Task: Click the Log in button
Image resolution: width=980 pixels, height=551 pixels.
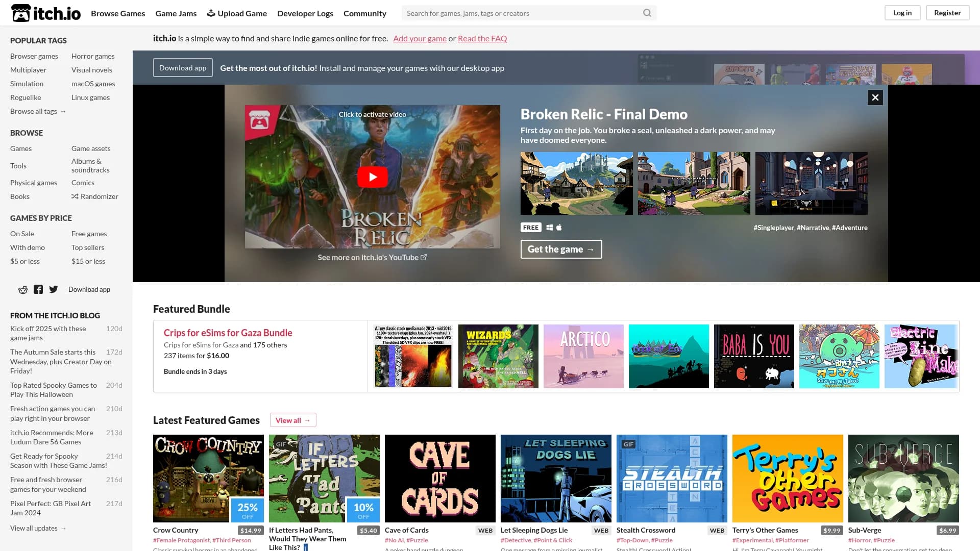Action: (902, 13)
